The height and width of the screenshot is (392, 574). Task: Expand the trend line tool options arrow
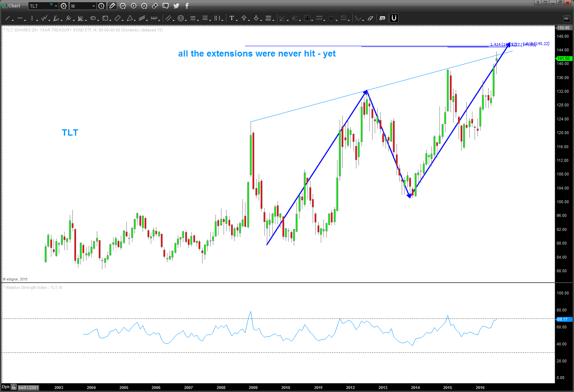pos(13,20)
